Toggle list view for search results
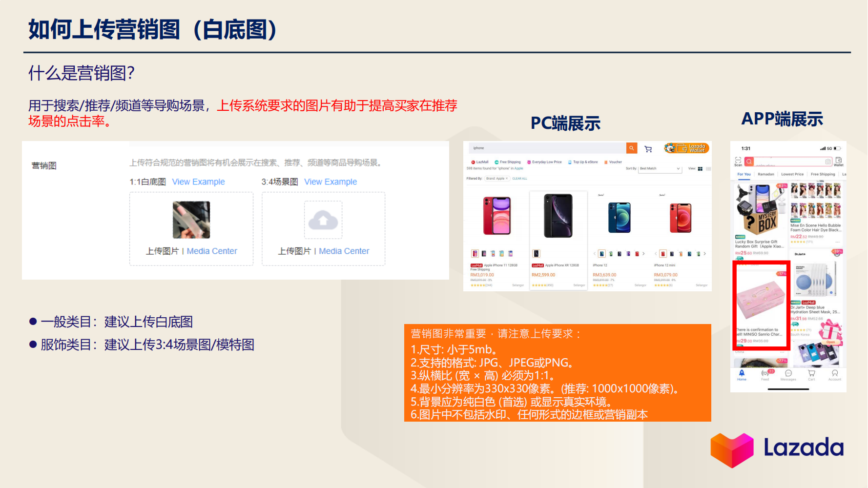 coord(709,168)
